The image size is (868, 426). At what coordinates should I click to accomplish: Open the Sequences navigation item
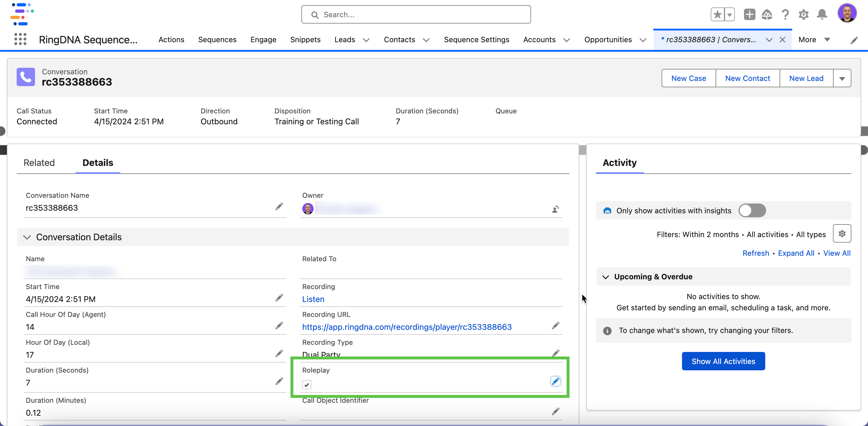click(x=217, y=40)
